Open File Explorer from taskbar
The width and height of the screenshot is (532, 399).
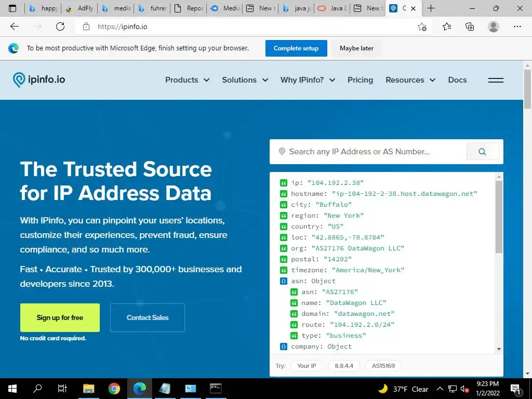coord(88,389)
